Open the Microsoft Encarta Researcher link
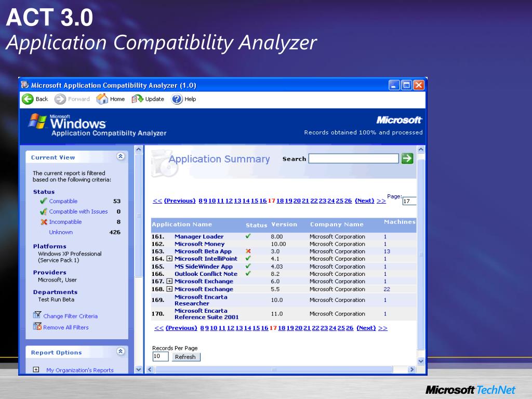 tap(201, 300)
